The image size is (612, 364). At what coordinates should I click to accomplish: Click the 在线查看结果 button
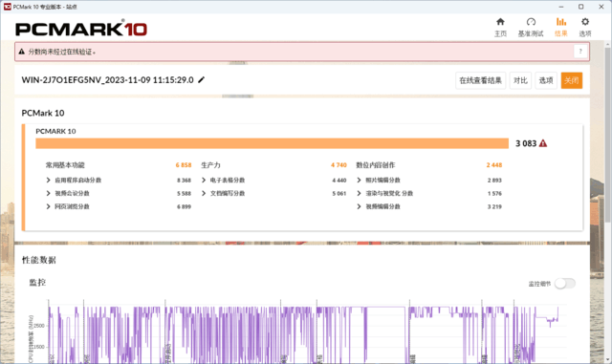tap(480, 80)
